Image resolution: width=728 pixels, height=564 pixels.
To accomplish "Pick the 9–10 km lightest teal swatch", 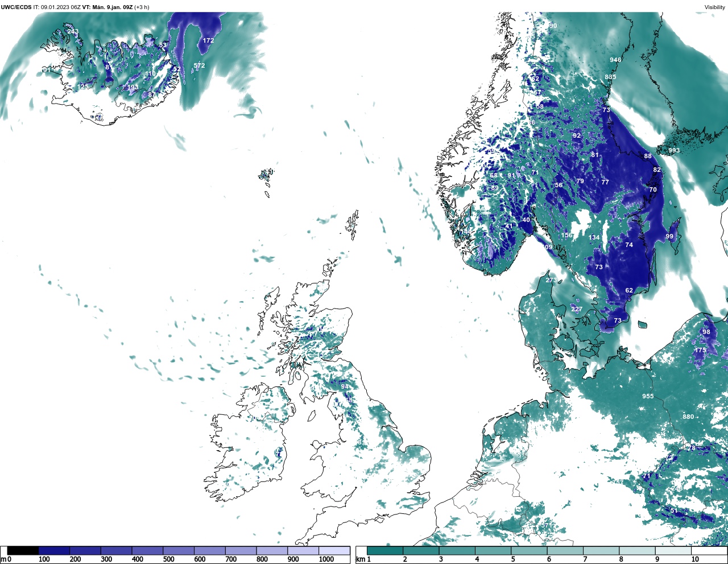I will [673, 550].
